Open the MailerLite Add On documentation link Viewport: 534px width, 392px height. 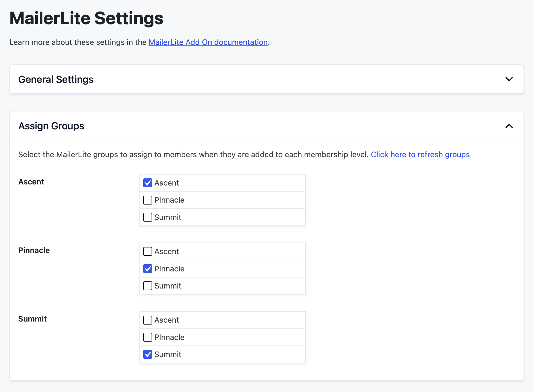coord(208,42)
